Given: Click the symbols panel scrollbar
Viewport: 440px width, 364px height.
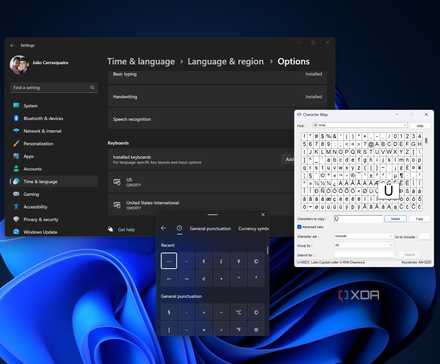Looking at the screenshot, I should pyautogui.click(x=267, y=250).
